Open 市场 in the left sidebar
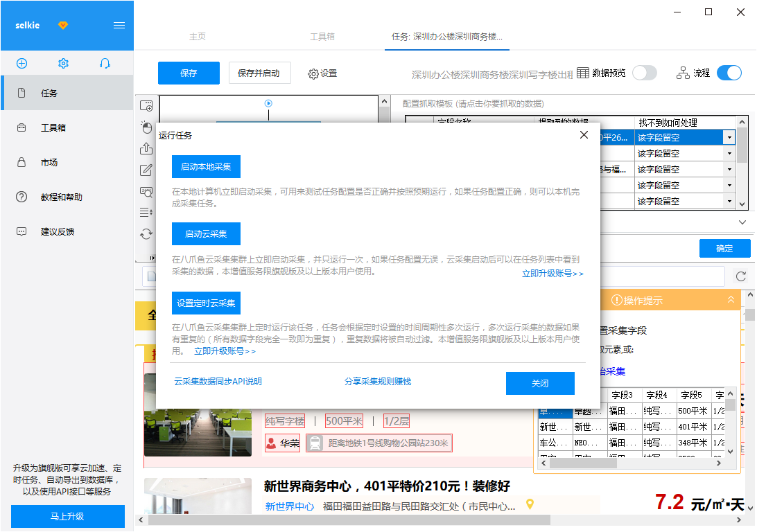The width and height of the screenshot is (757, 532). (x=68, y=163)
